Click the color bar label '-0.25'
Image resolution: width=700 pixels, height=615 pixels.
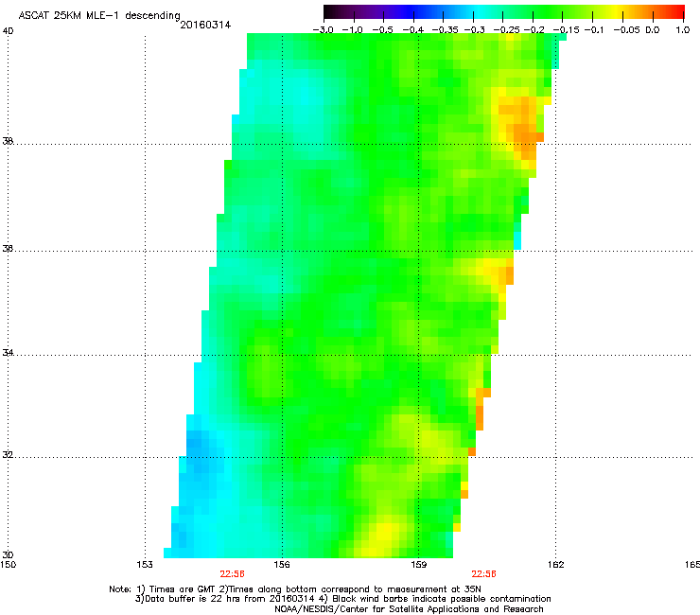[x=506, y=30]
